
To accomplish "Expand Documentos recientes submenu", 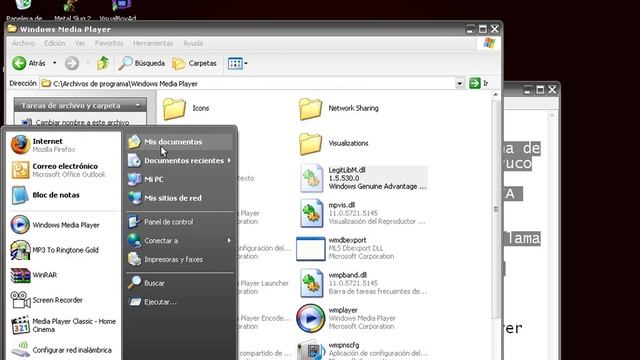I will pos(180,160).
